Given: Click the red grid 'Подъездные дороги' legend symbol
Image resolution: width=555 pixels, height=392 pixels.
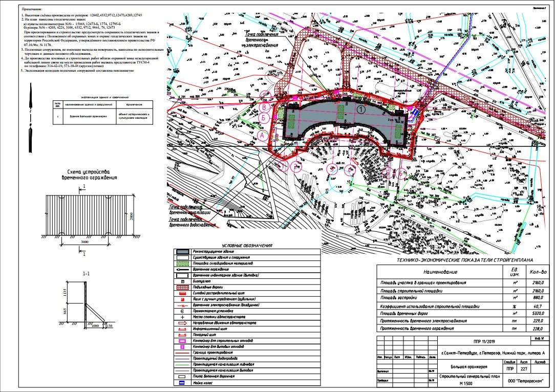Looking at the screenshot, I should (x=182, y=287).
